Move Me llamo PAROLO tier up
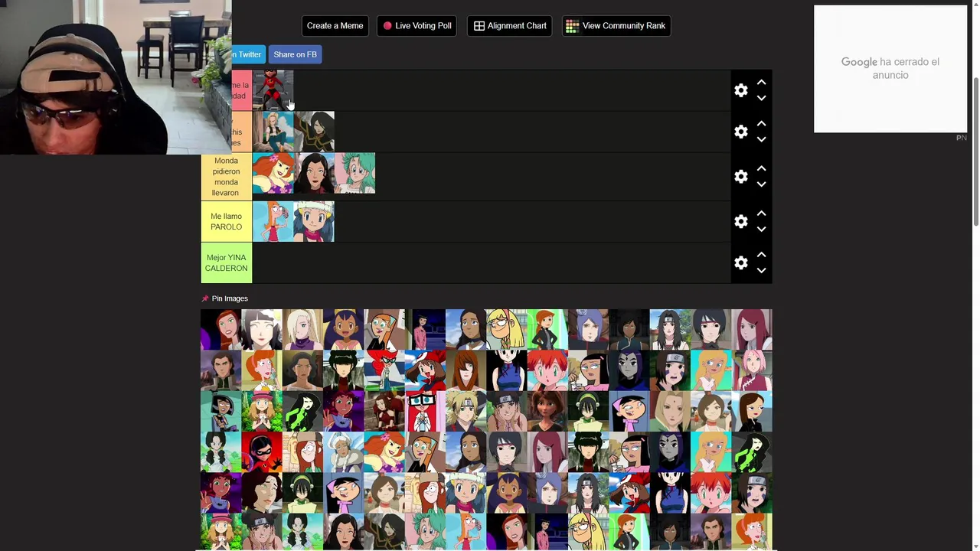The image size is (980, 551). coord(761,213)
